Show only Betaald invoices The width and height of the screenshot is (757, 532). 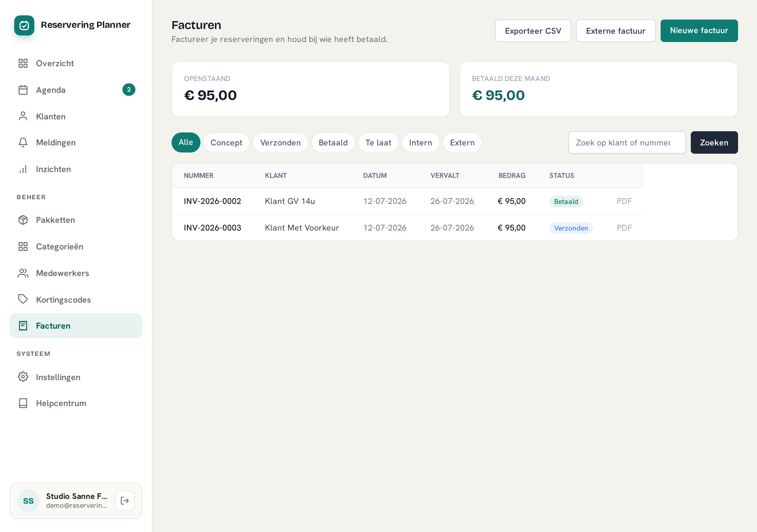[x=333, y=142]
